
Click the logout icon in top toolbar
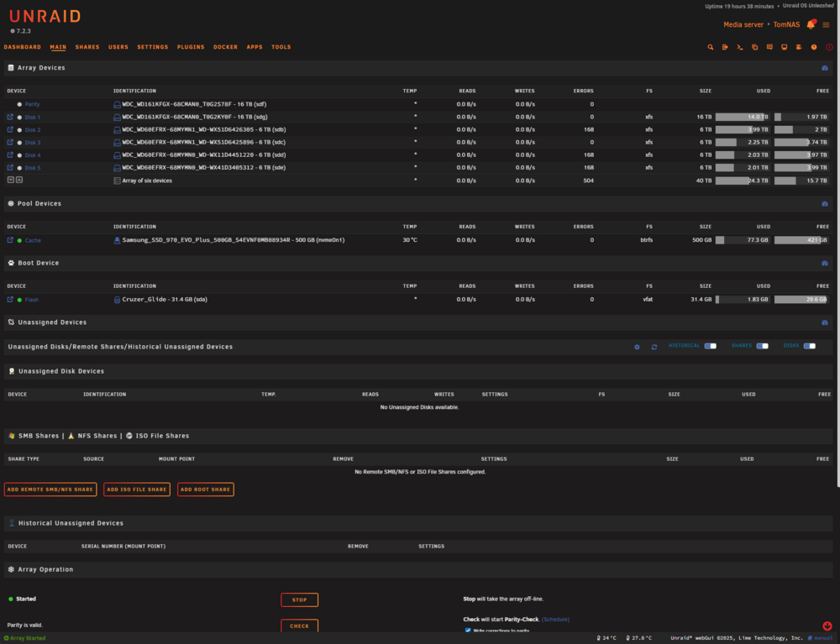[725, 47]
